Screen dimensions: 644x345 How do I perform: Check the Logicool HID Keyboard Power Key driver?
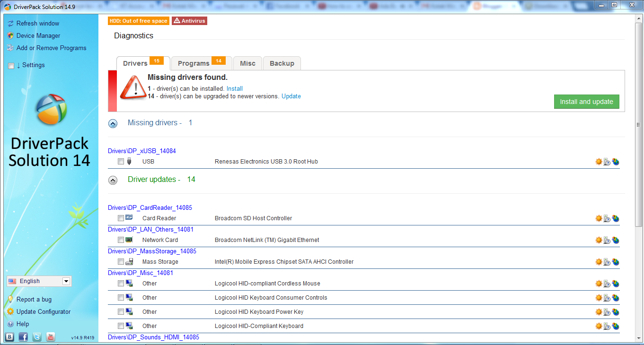[121, 312]
